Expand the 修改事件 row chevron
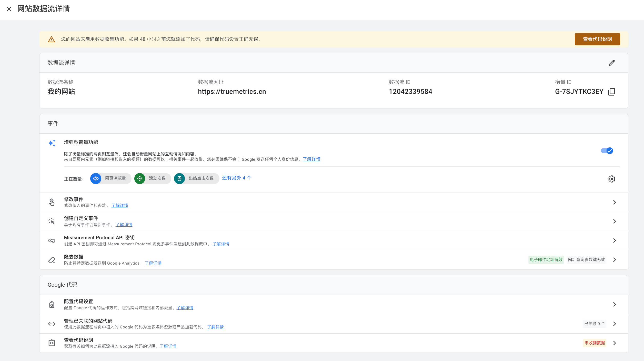This screenshot has width=644, height=361. (614, 202)
